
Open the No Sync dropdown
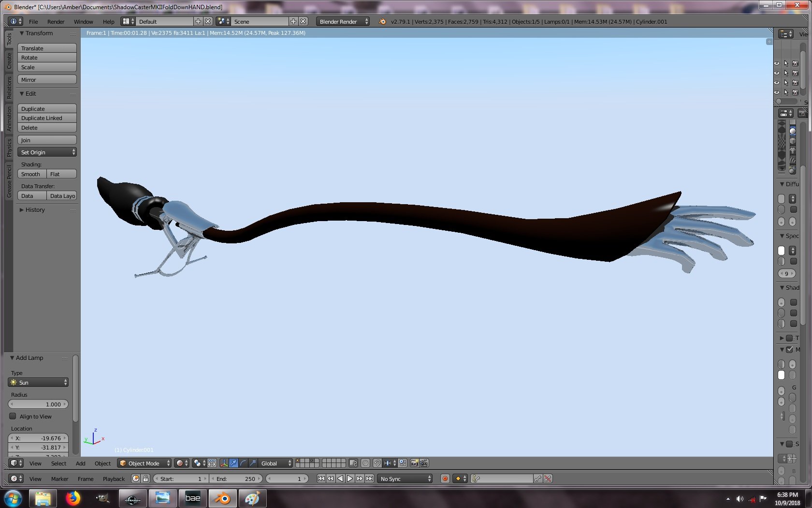405,478
